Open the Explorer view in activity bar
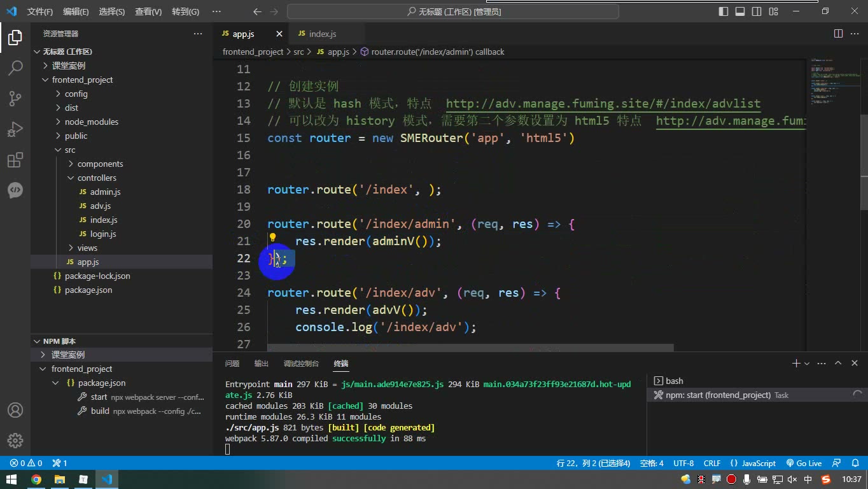 [15, 38]
